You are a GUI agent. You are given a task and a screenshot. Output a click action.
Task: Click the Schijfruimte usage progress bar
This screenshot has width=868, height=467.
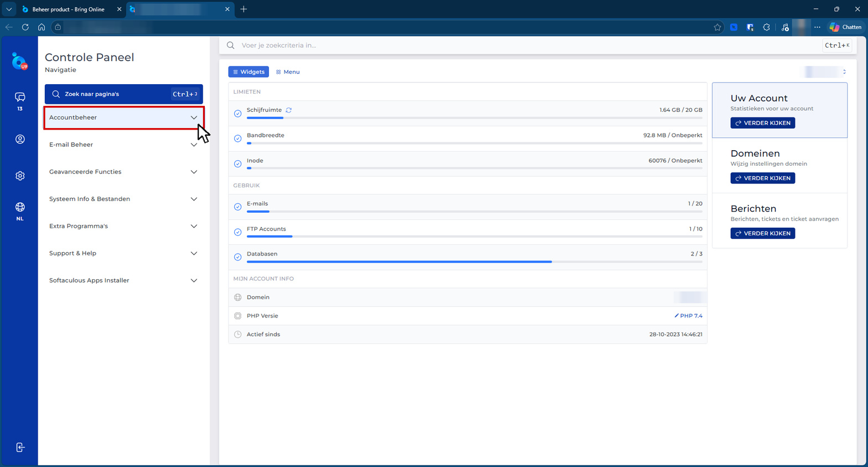tap(474, 118)
